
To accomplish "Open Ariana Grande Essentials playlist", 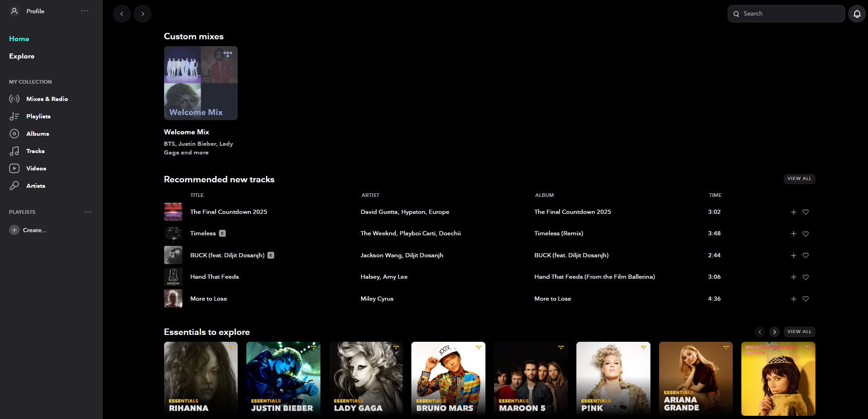I will (x=696, y=379).
